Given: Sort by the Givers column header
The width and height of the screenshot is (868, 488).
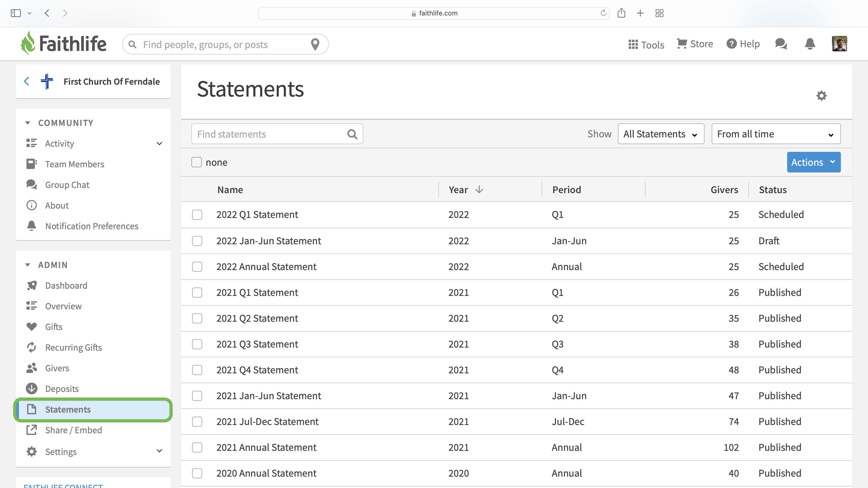Looking at the screenshot, I should coord(724,190).
